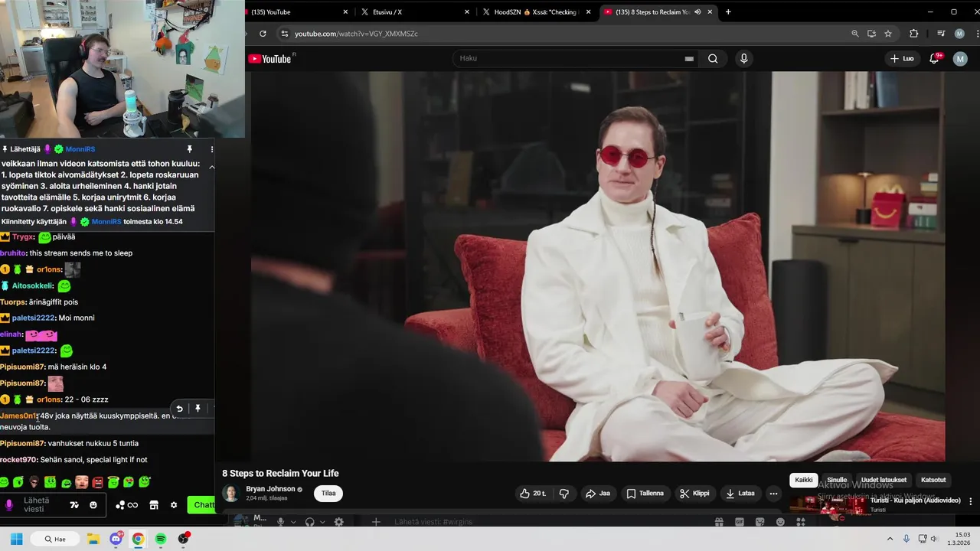Image resolution: width=980 pixels, height=551 pixels.
Task: Open Spotify from the taskbar
Action: (161, 539)
